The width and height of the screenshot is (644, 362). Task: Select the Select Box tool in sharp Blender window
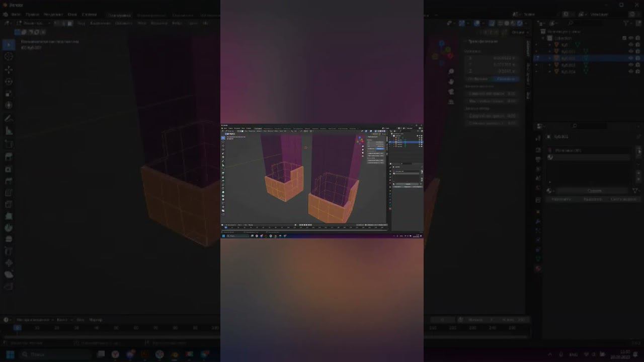[223, 138]
